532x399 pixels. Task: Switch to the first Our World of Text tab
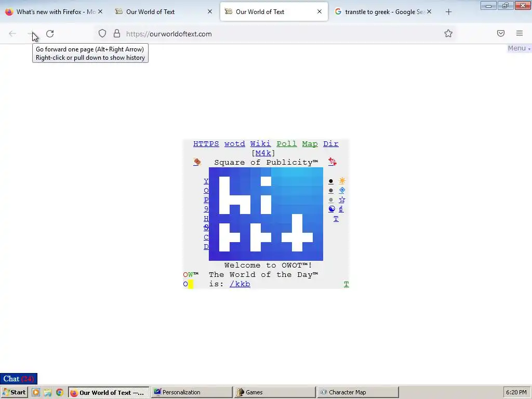[x=164, y=11]
